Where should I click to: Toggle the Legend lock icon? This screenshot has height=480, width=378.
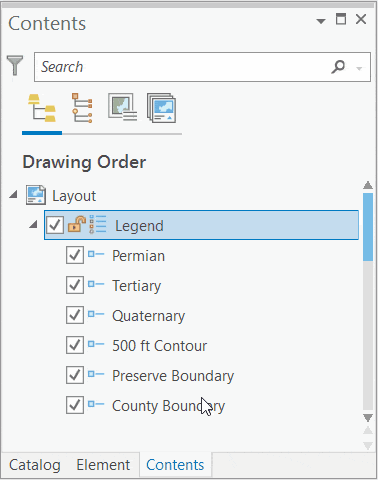coord(77,224)
